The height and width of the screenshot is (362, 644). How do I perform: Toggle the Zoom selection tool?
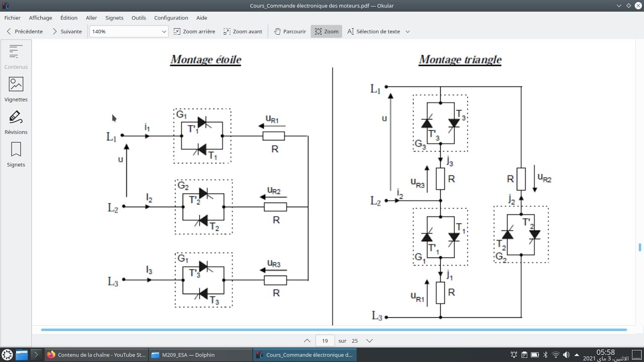[x=327, y=31]
